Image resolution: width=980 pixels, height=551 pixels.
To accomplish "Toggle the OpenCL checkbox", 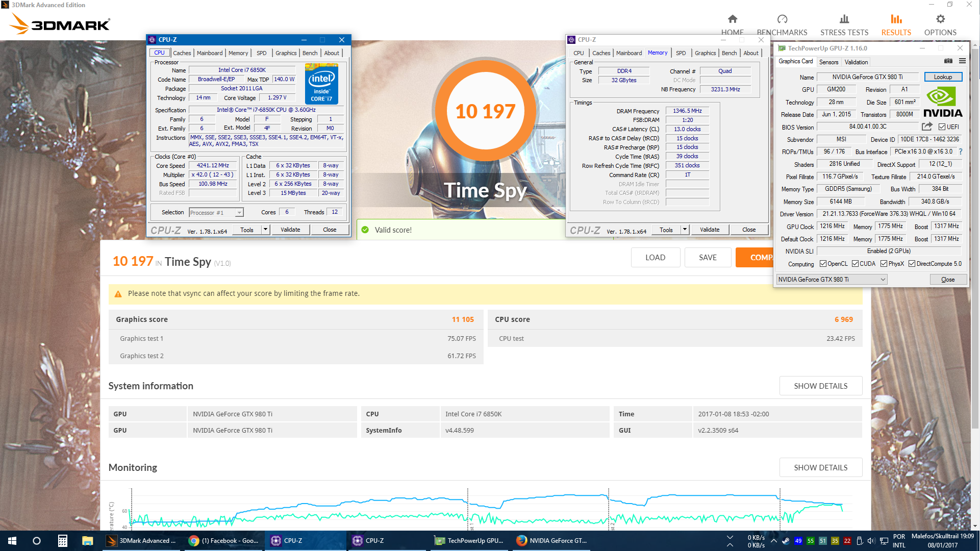I will (823, 264).
